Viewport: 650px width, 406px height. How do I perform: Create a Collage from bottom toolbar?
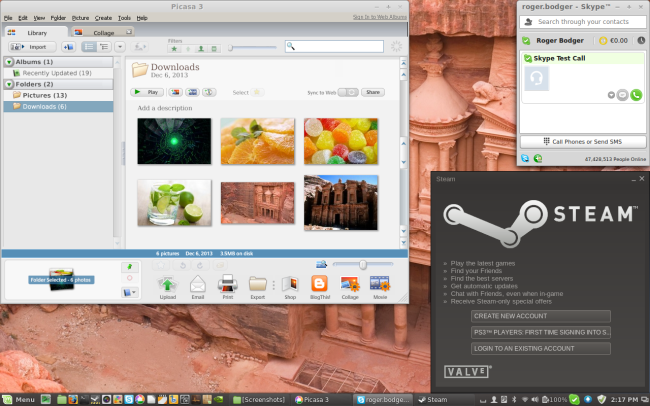[x=350, y=284]
